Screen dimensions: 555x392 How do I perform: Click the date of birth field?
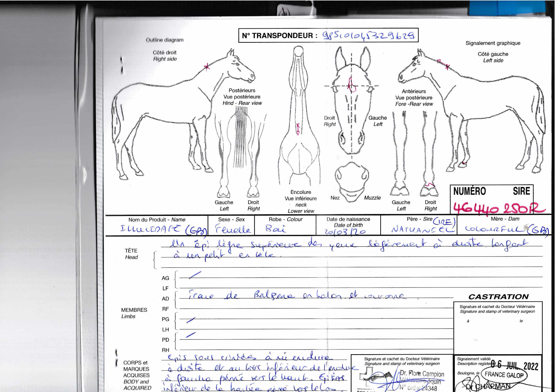click(x=345, y=231)
